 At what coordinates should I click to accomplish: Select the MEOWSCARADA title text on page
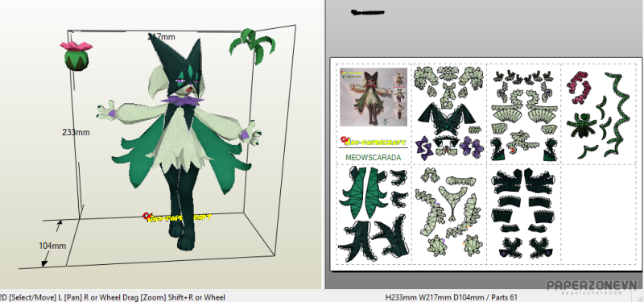373,157
